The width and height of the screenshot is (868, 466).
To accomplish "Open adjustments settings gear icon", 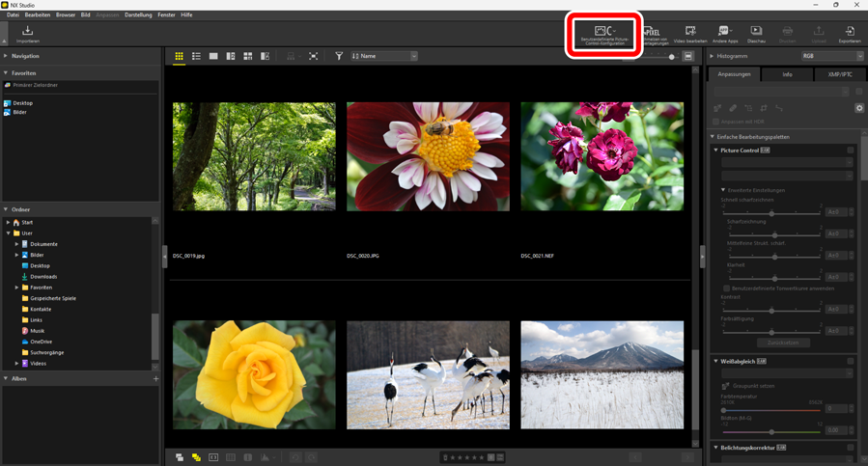I will (859, 108).
